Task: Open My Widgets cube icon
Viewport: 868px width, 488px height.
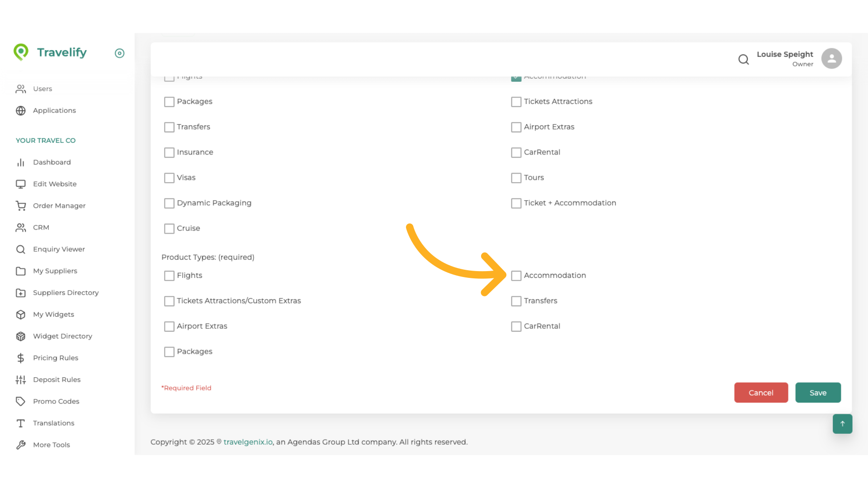Action: (x=21, y=314)
